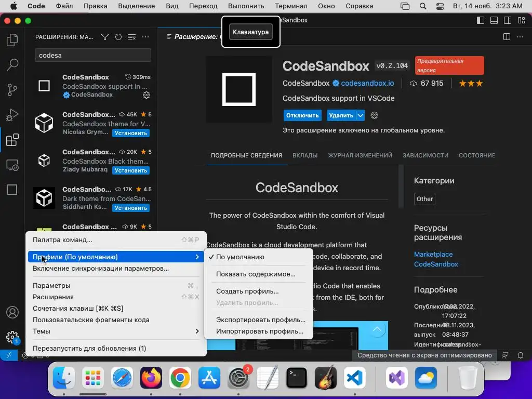This screenshot has width=532, height=399.
Task: Split the editor to the right
Action: tap(507, 37)
